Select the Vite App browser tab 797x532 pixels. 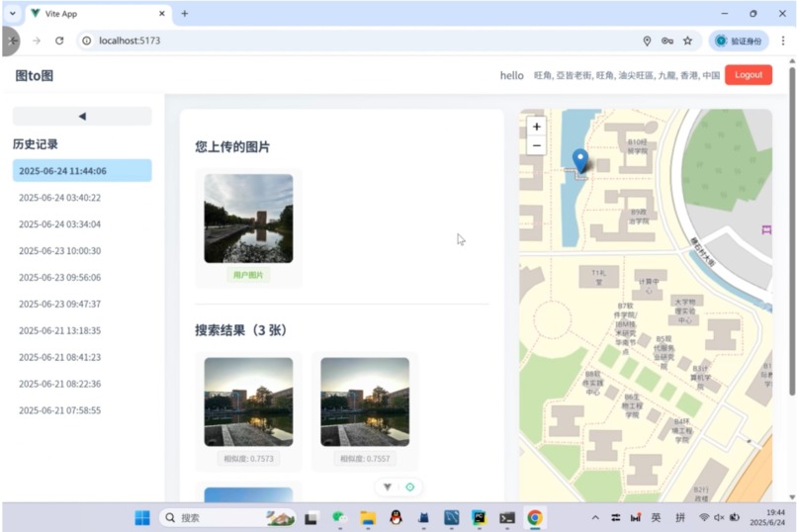coord(97,14)
